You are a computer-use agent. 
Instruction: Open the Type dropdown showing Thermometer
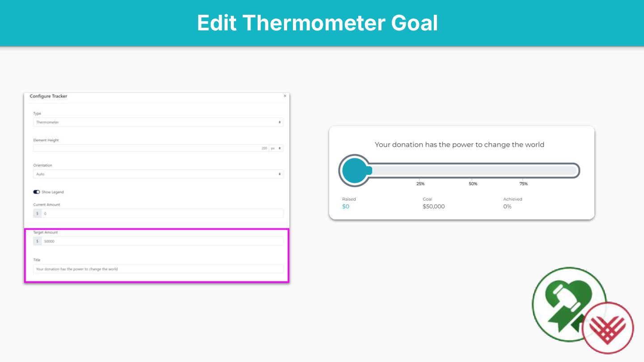pos(158,122)
